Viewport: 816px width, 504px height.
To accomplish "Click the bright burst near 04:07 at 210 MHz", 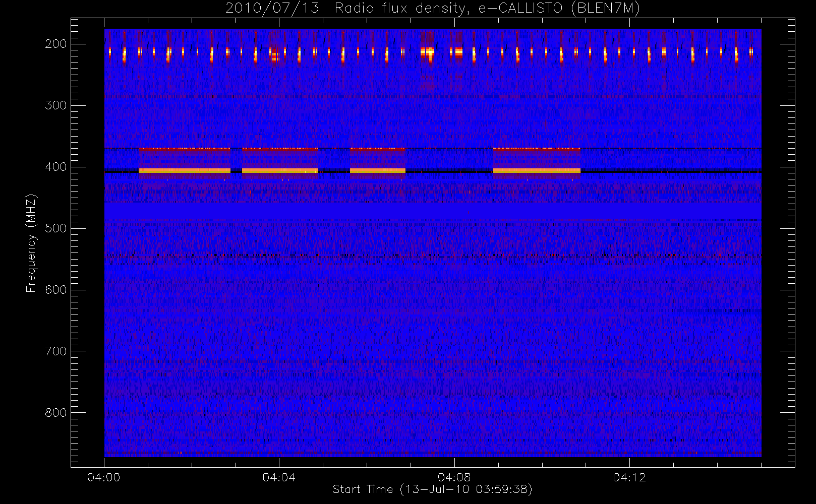I will 428,52.
